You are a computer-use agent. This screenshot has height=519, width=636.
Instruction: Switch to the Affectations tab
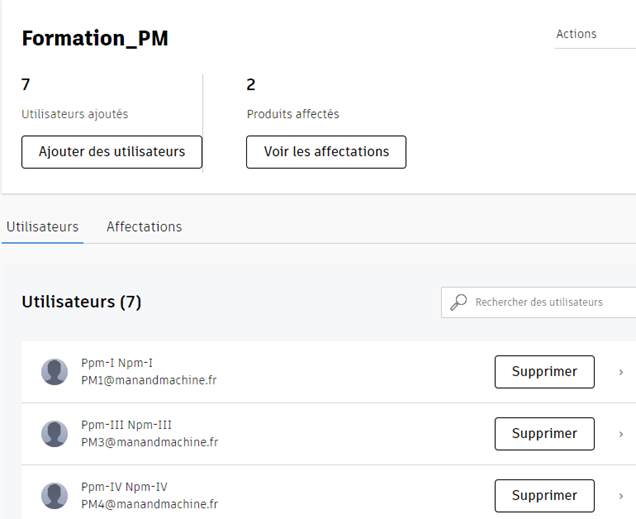click(x=144, y=227)
